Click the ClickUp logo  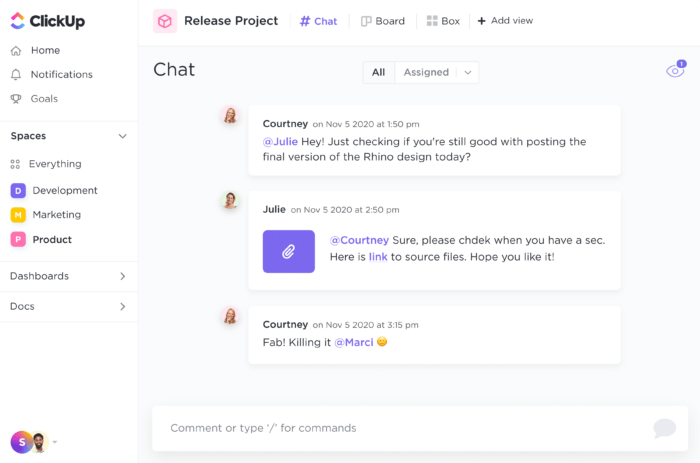[46, 21]
